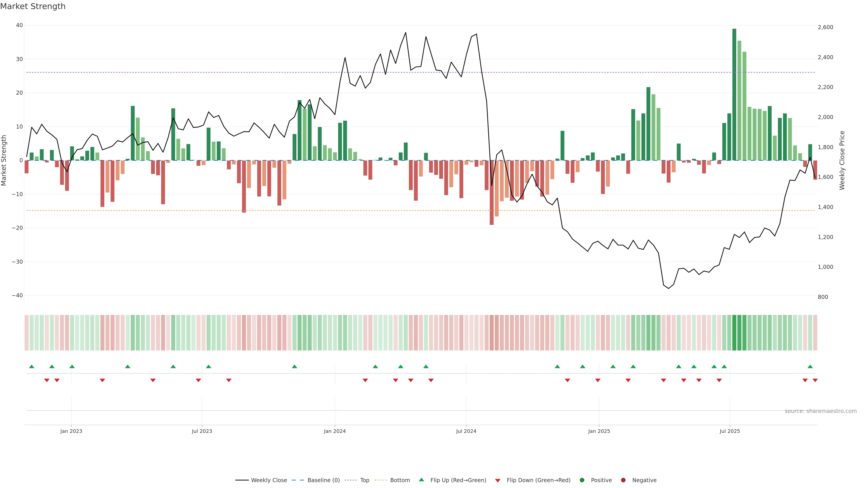Click the darkest green heatmap strip cell

tap(735, 333)
